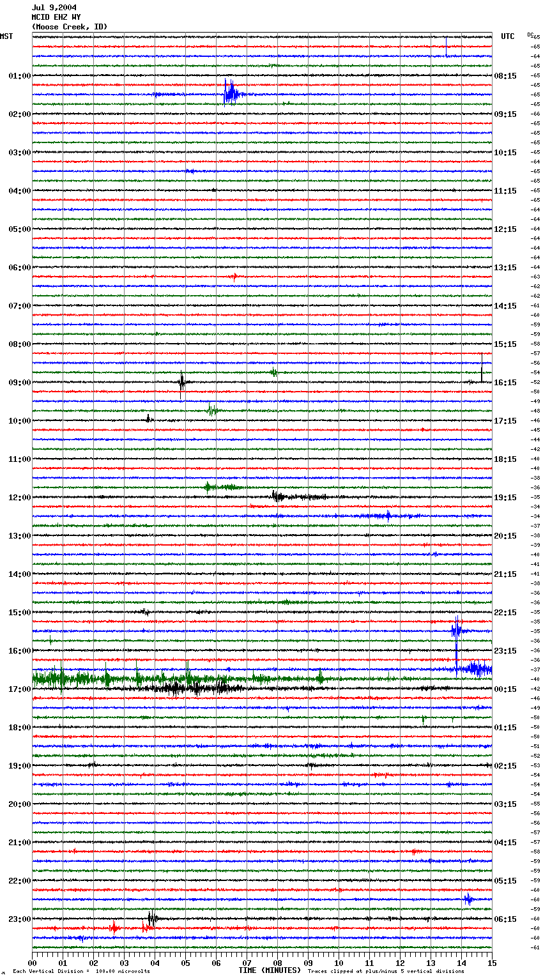Screen dimensions: 543x980
Task: Click minute tick label 00 on bottom axis
Action: click(32, 963)
